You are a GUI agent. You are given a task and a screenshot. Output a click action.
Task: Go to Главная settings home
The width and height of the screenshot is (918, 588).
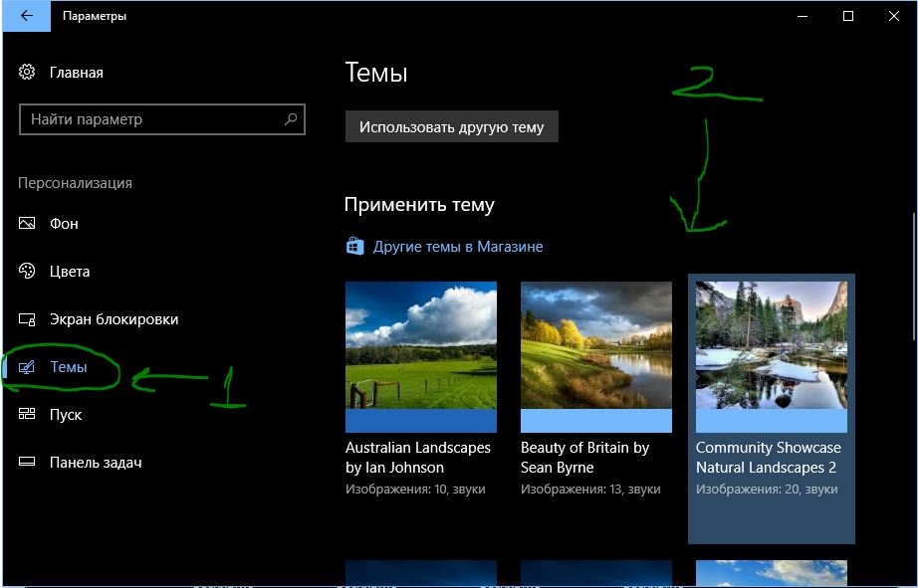(76, 73)
